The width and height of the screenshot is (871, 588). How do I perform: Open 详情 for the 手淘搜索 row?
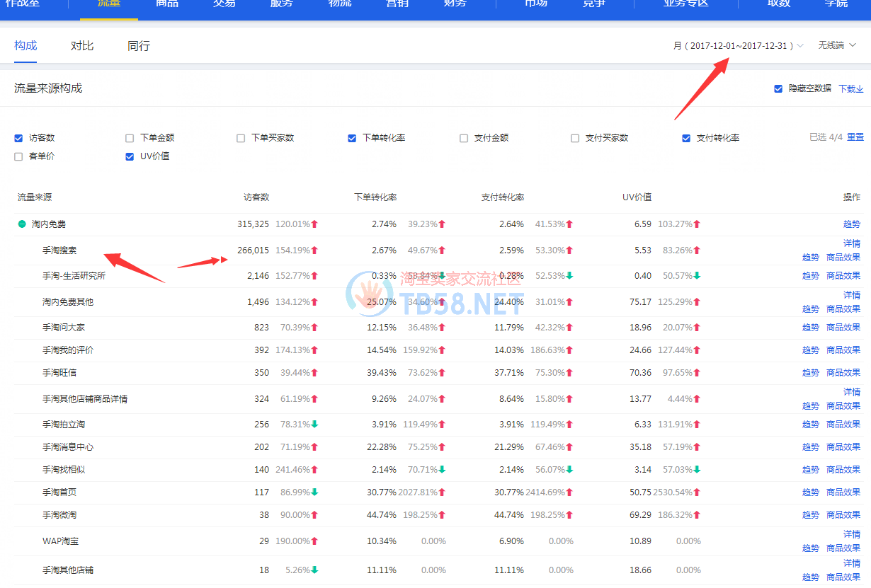coord(852,243)
